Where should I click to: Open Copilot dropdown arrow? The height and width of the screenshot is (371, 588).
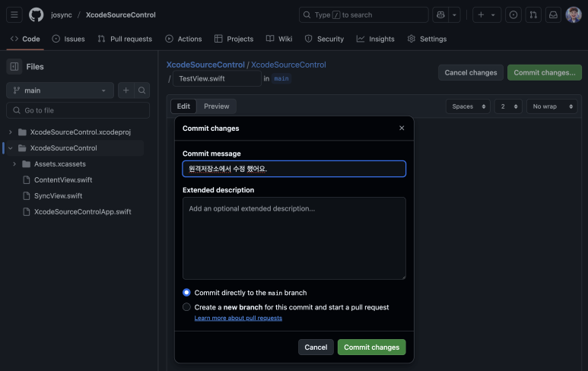(454, 15)
